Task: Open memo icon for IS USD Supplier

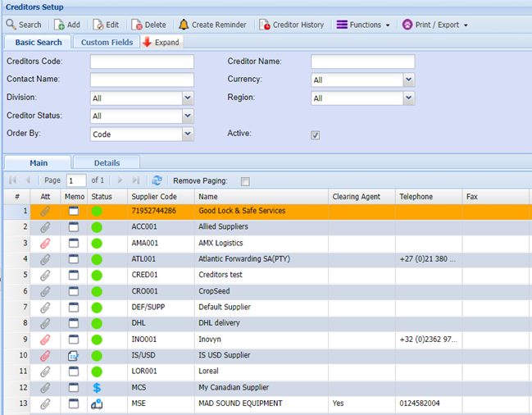Action: coord(73,355)
